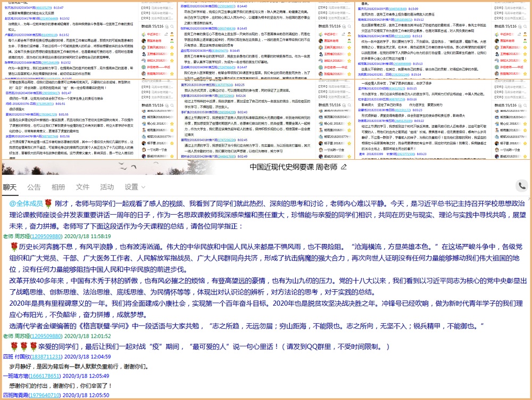Click 曹国林老师's avatar in the 8:14:40 panel

pos(321,41)
